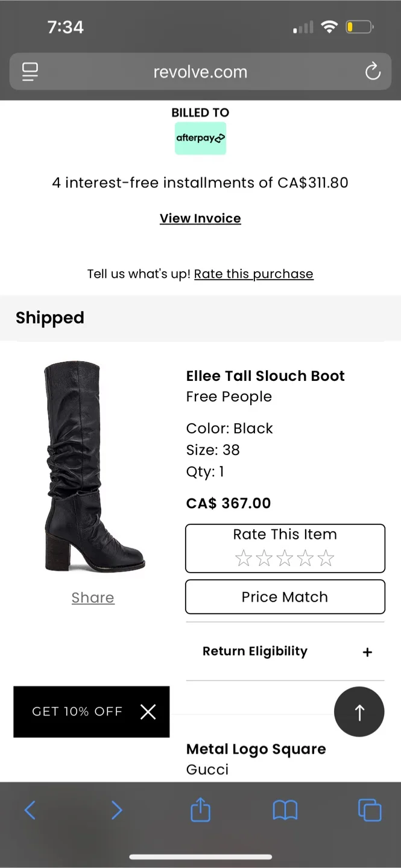This screenshot has height=868, width=401.
Task: Click the Get 10% Off offer
Action: click(x=77, y=712)
